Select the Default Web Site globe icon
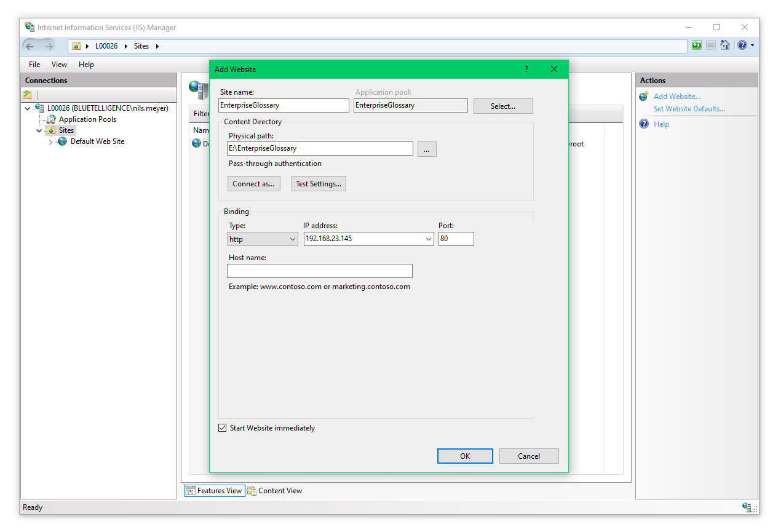 click(63, 141)
